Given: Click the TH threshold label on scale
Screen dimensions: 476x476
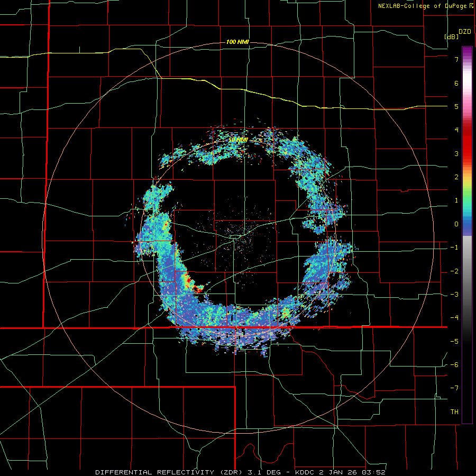Looking at the screenshot, I should point(454,412).
